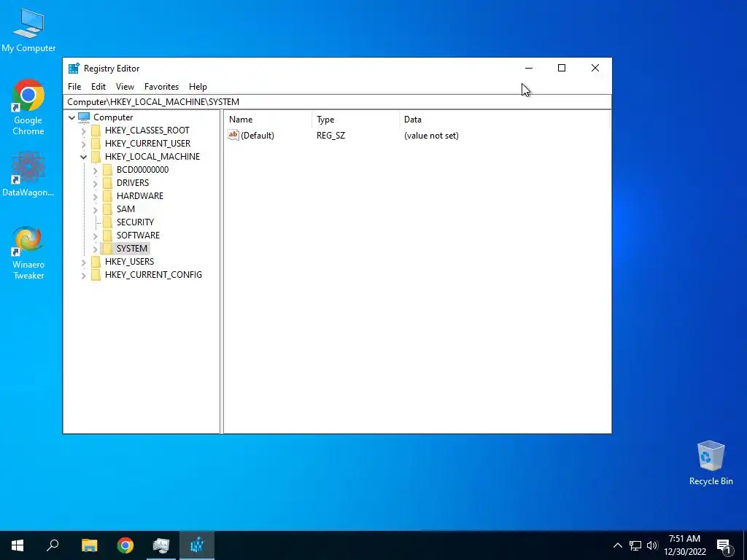Viewport: 747px width, 560px height.
Task: Open the taskbar app left of Registry Editor
Action: click(x=161, y=545)
